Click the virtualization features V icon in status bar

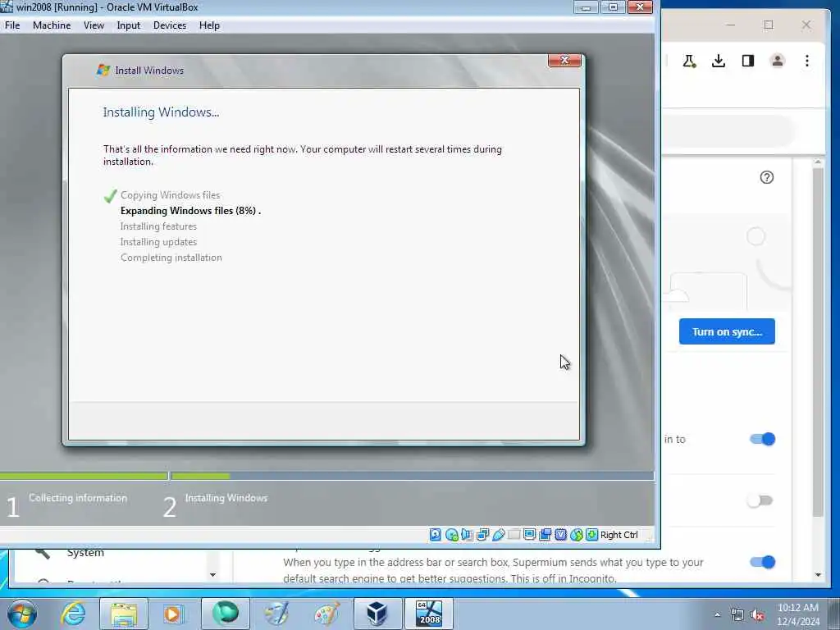tap(560, 535)
